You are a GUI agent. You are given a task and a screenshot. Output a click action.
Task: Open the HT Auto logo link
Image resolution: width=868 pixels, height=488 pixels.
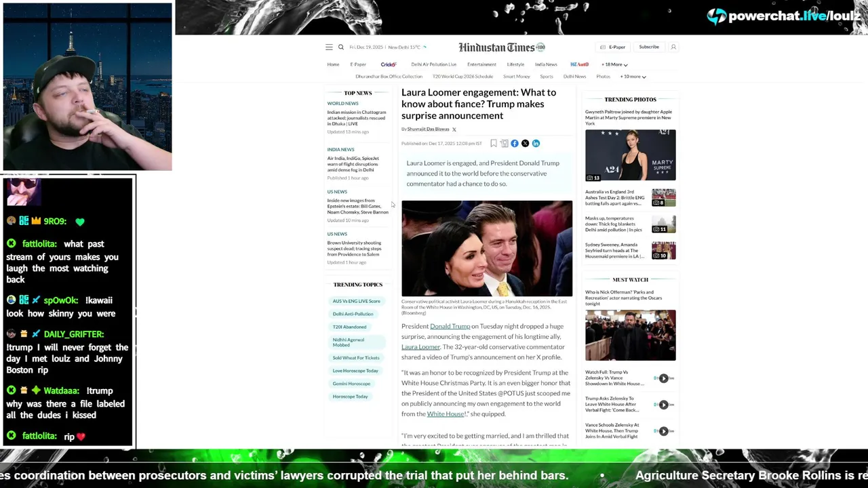[x=579, y=64]
